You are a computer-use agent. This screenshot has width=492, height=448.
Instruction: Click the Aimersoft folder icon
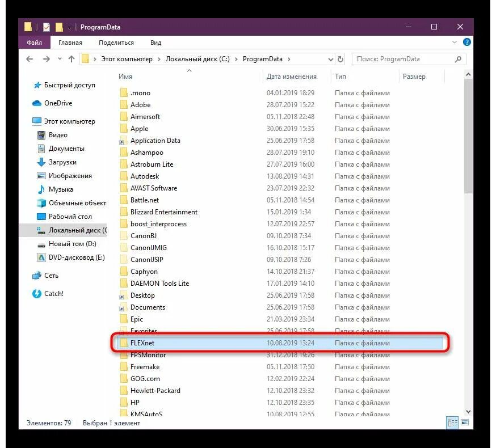pos(124,117)
